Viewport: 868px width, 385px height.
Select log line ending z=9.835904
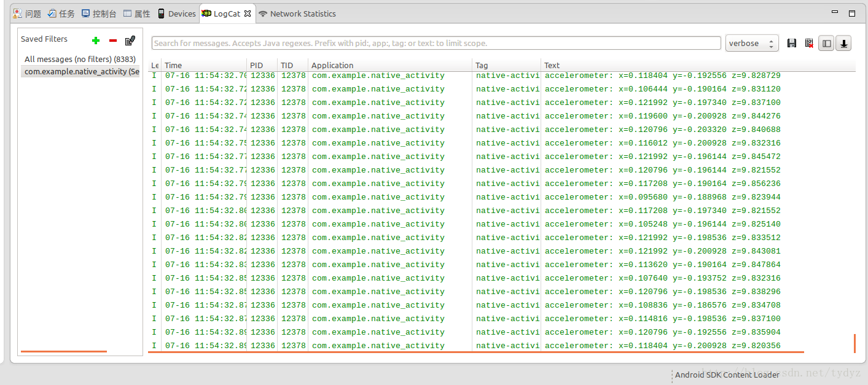pyautogui.click(x=502, y=332)
